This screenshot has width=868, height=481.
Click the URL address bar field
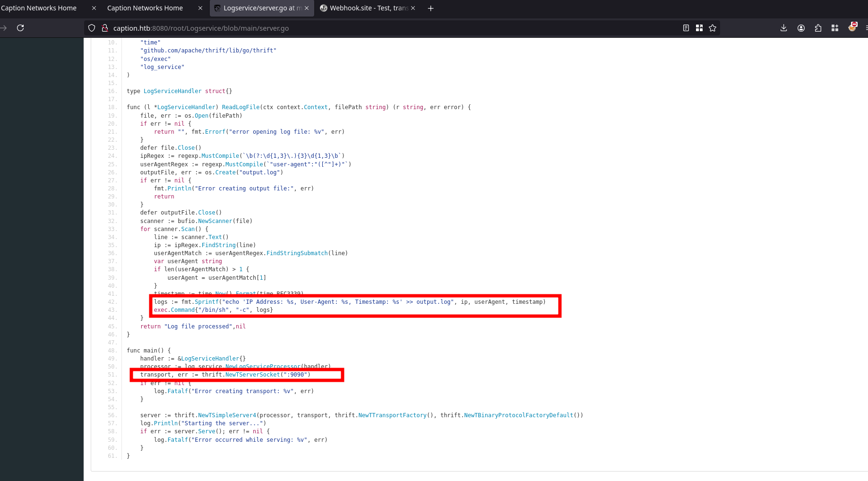click(x=378, y=28)
